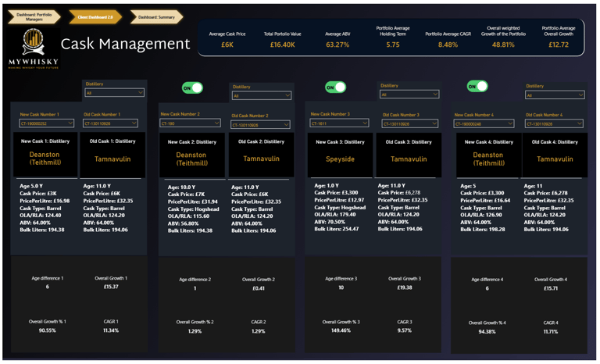Click the text 'Age: 10.0 Y'
Image resolution: width=600 pixels, height=364 pixels.
click(181, 187)
